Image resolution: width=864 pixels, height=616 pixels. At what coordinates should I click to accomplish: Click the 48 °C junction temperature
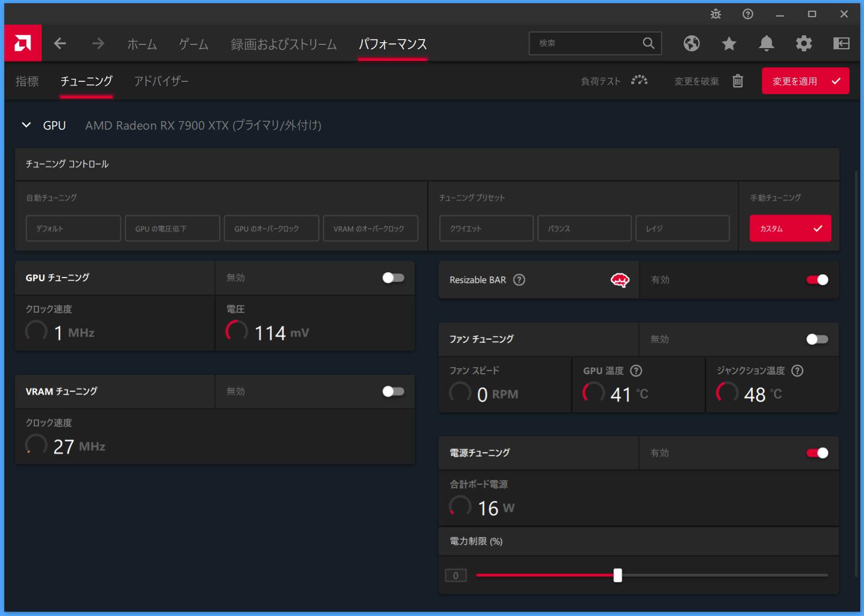coord(763,395)
